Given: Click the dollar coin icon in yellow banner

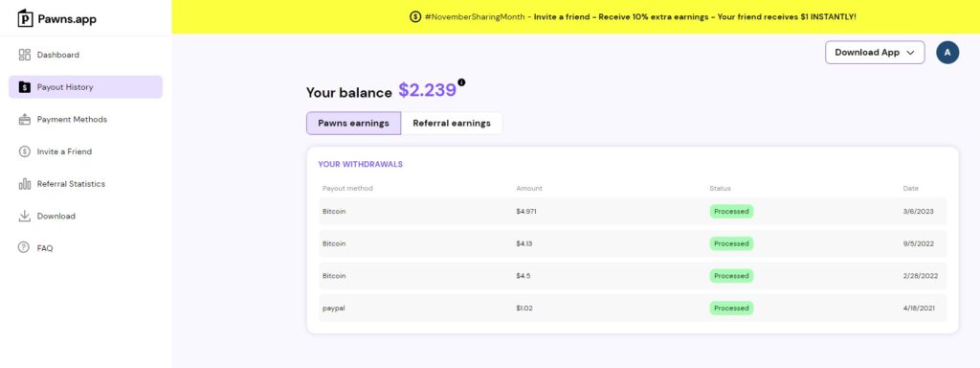Looking at the screenshot, I should click(415, 17).
